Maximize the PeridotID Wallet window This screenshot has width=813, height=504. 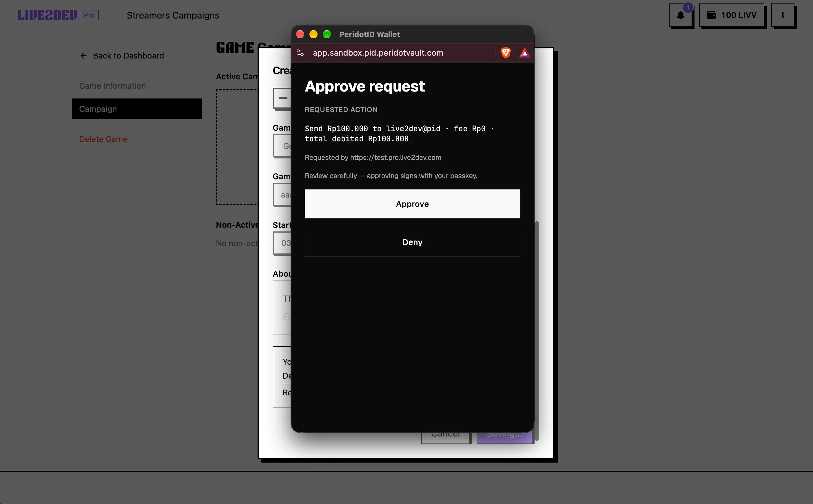coord(327,34)
